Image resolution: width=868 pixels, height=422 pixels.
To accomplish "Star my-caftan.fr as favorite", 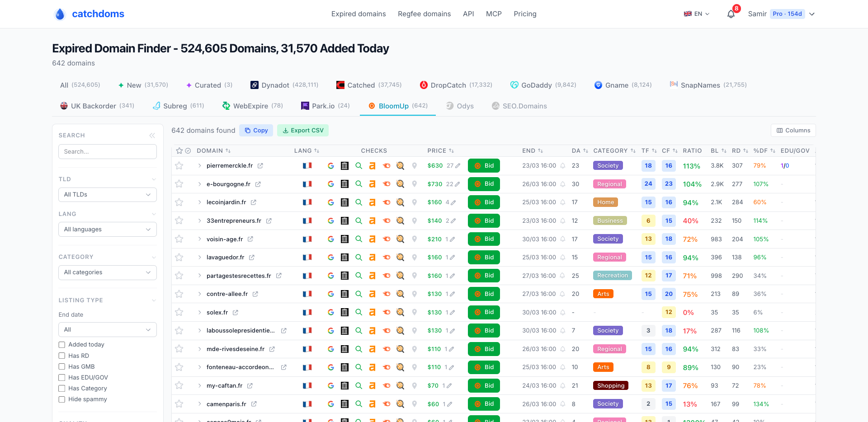I will click(x=179, y=386).
